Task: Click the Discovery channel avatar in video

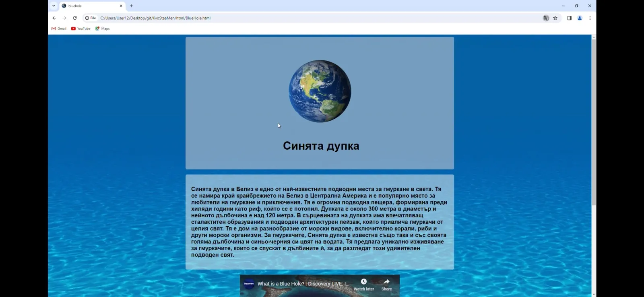Action: [249, 284]
